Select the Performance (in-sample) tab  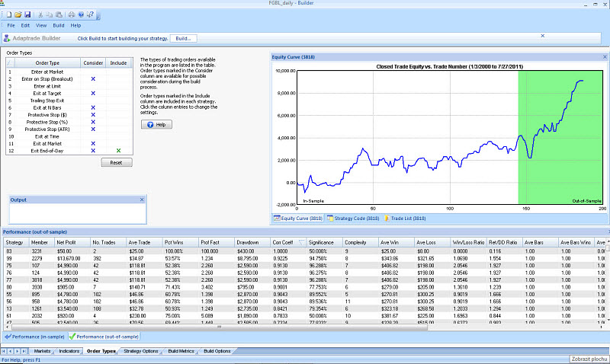tap(37, 336)
